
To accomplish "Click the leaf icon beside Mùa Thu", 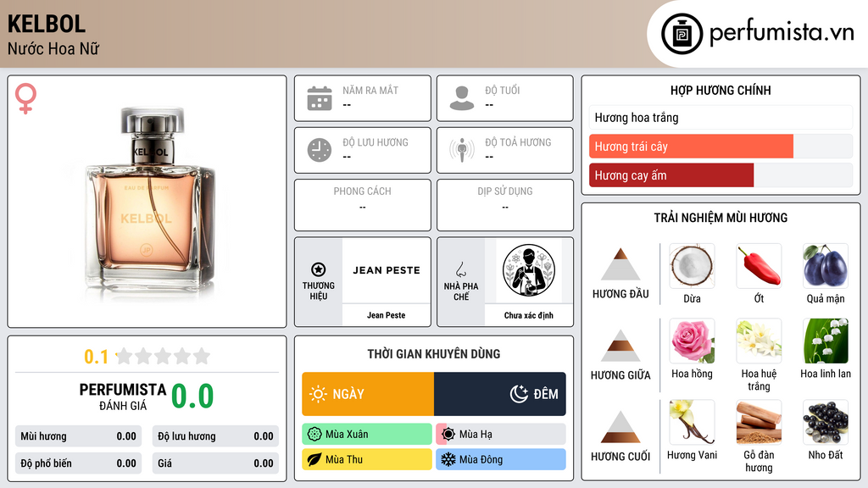I will [x=314, y=459].
